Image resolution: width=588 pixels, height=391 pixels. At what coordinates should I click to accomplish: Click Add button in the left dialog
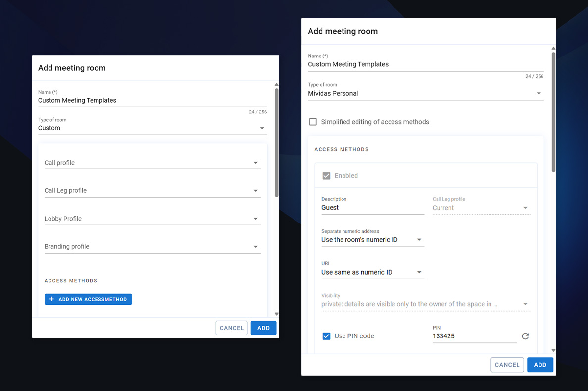pyautogui.click(x=263, y=328)
